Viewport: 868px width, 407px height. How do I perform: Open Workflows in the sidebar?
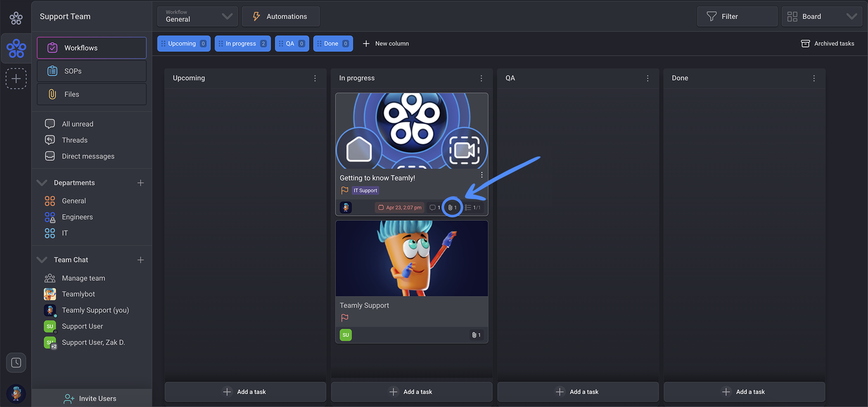tap(92, 48)
